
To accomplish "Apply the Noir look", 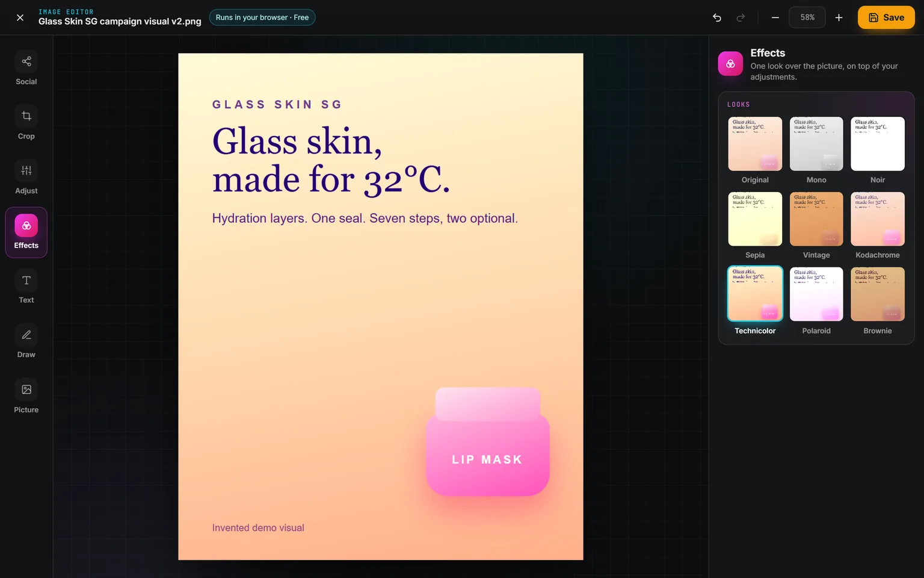I will click(878, 151).
